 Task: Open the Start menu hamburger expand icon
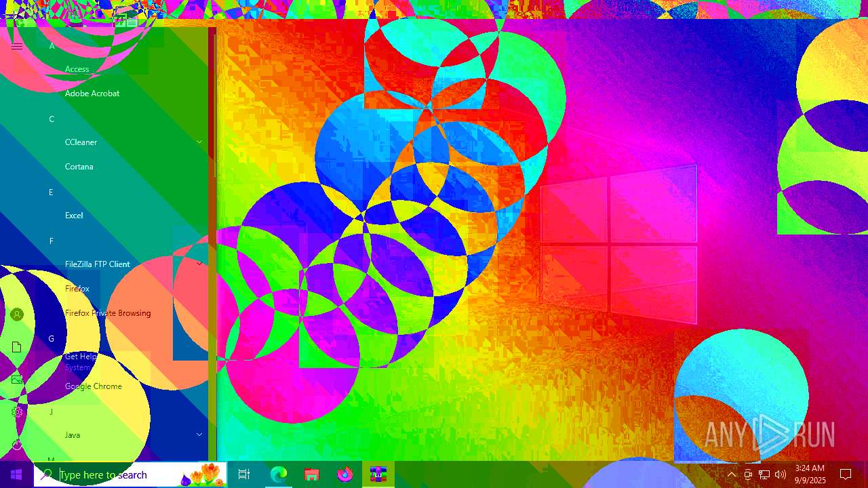17,46
